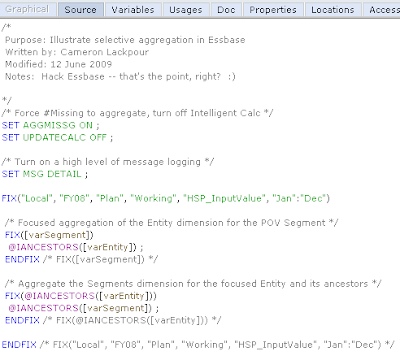Click the FIX([varSegment]) statement line
Screen dimensions: 400x360
[x=49, y=235]
